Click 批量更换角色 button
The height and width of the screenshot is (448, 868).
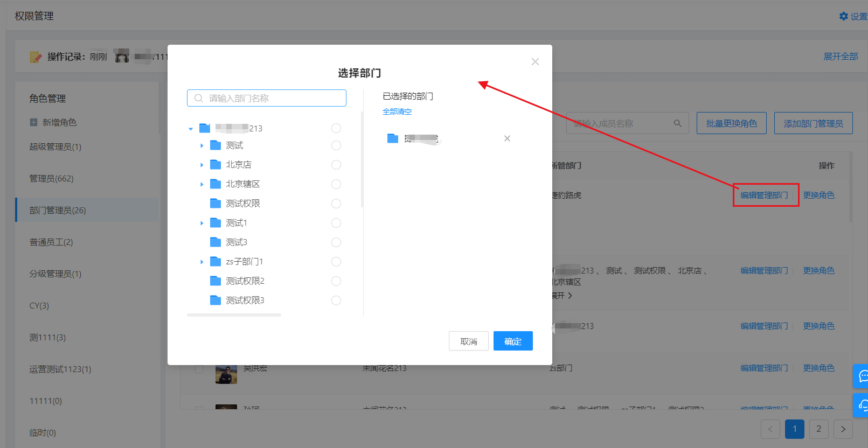pyautogui.click(x=732, y=123)
